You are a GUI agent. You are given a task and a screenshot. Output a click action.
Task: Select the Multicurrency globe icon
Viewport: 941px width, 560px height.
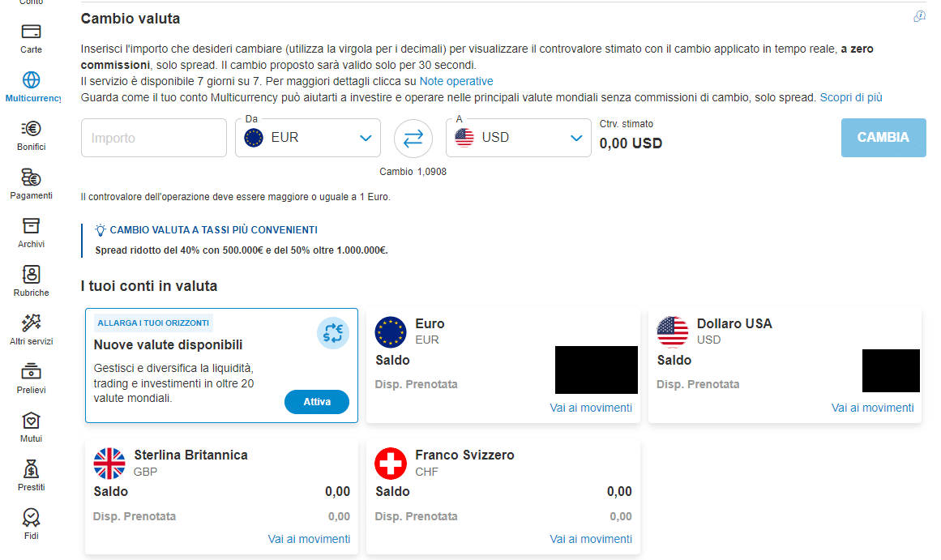coord(32,80)
